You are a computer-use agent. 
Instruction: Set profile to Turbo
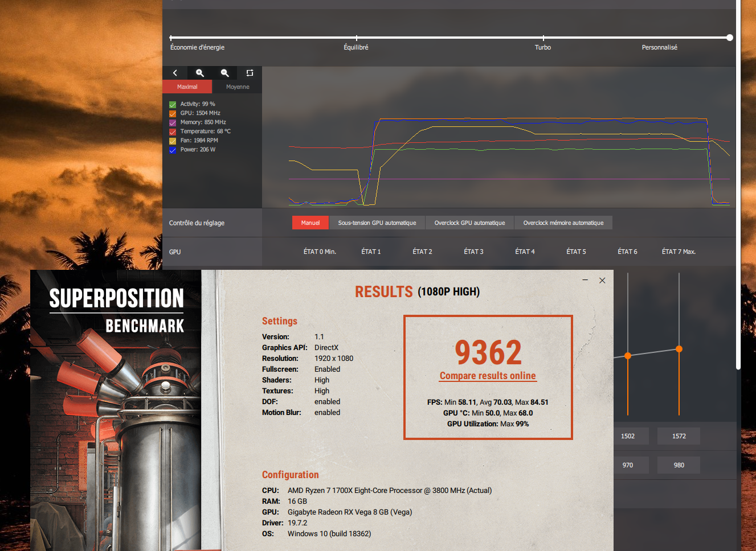click(543, 47)
